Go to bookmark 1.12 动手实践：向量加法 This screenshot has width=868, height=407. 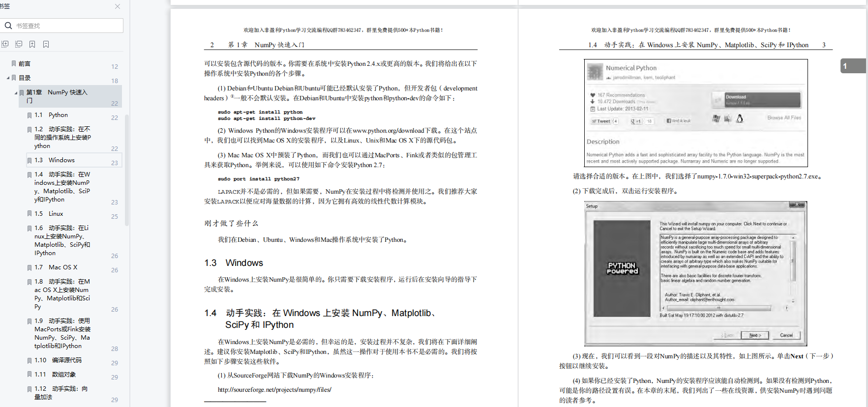(x=61, y=393)
